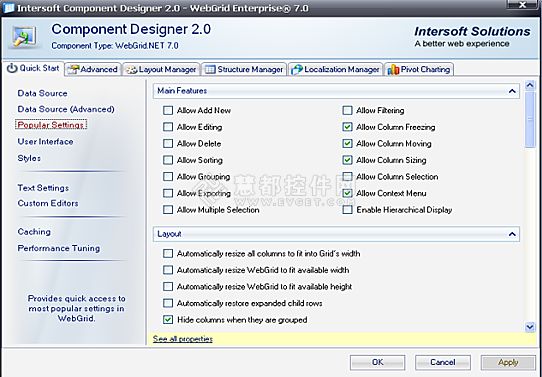Open the Pivot Charting tab

(419, 69)
